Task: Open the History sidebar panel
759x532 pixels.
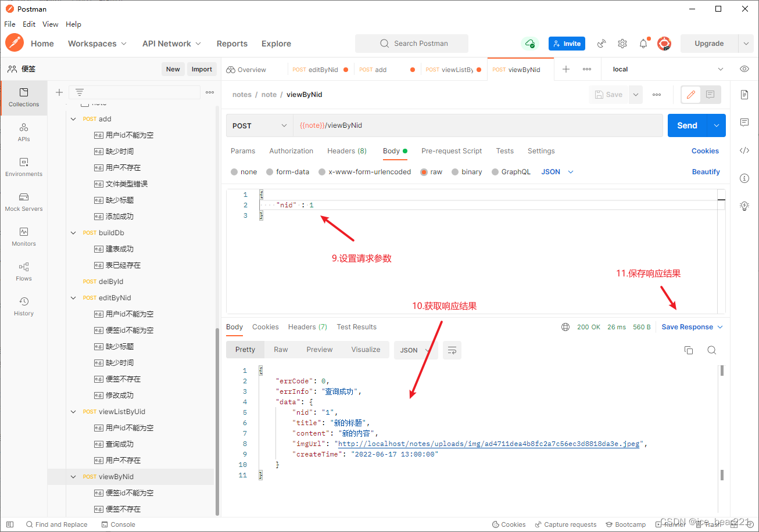Action: click(x=24, y=307)
